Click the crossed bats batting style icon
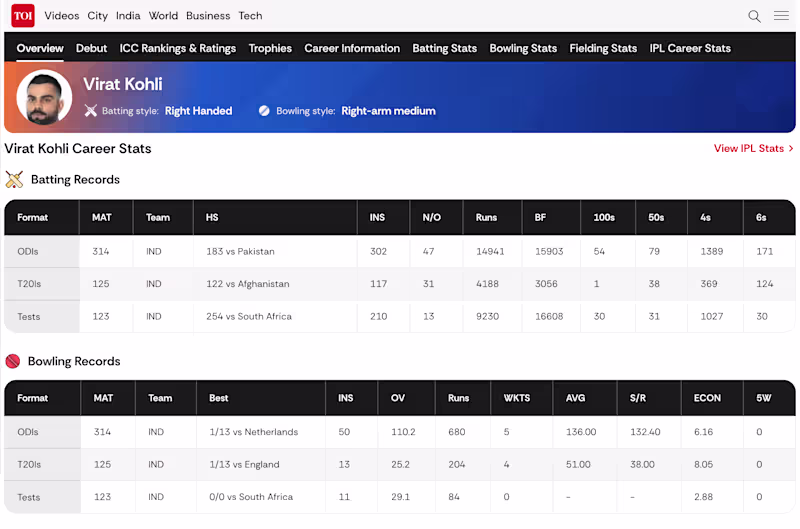 click(91, 111)
